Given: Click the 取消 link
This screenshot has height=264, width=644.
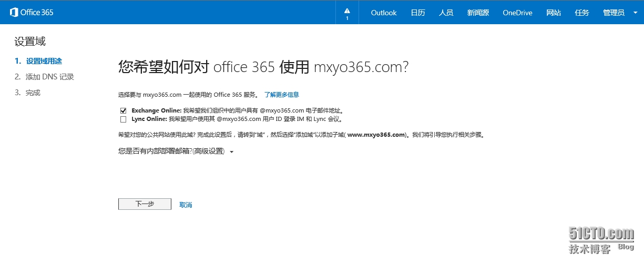Looking at the screenshot, I should [x=186, y=205].
